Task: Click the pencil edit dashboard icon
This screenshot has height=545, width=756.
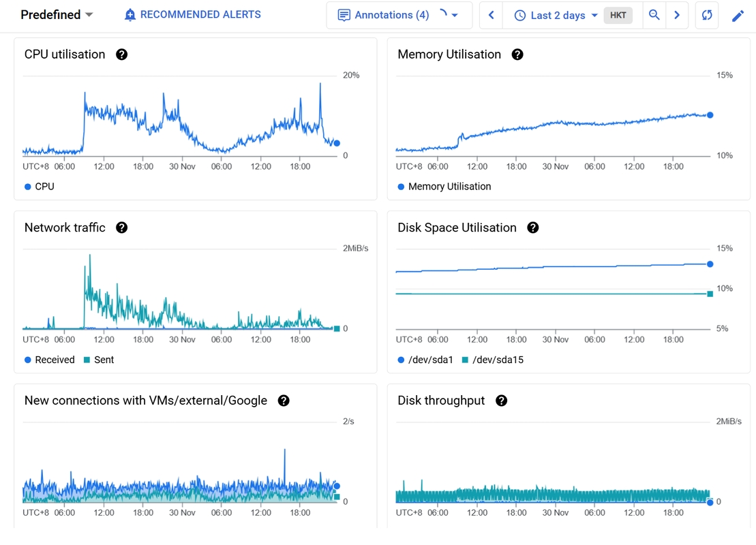Action: pos(738,15)
